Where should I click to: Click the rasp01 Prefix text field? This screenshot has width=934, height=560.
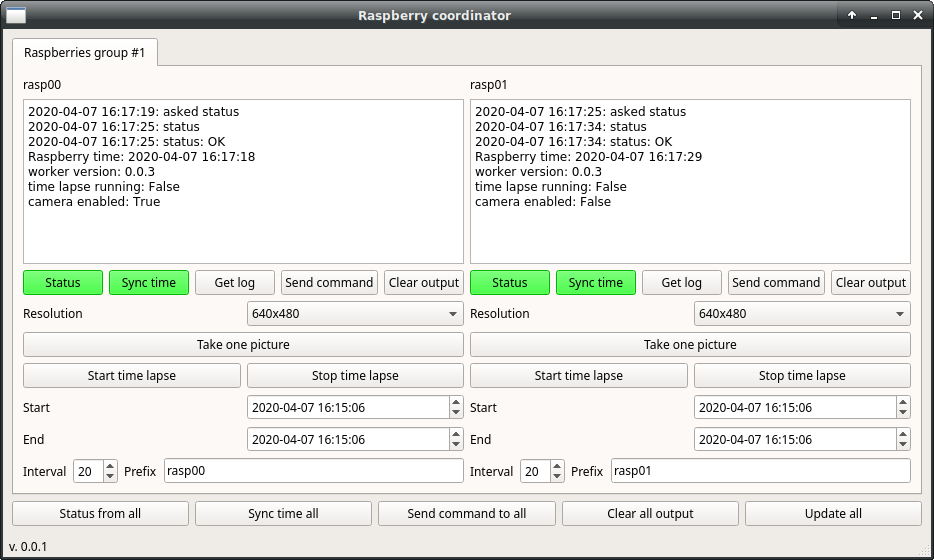[x=761, y=471]
